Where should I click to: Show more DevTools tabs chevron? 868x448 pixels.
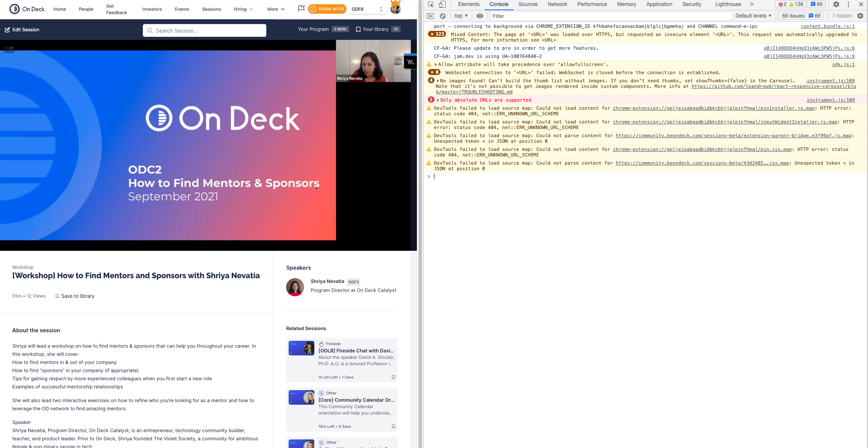tap(752, 4)
